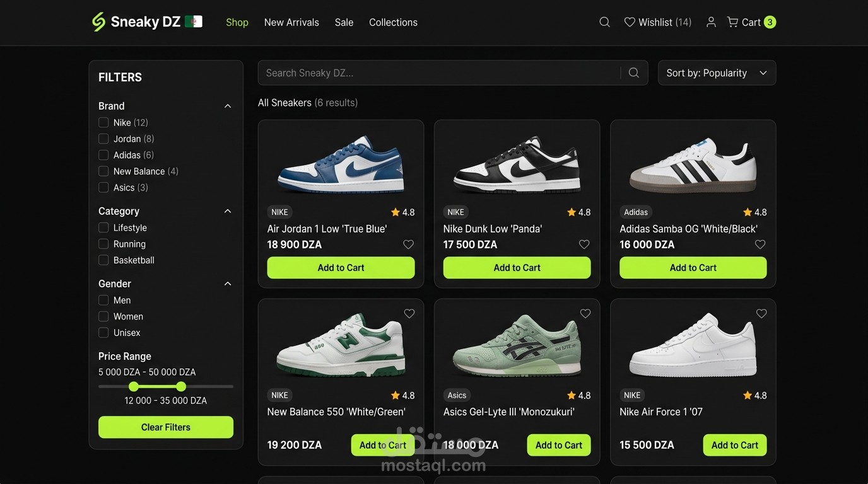The height and width of the screenshot is (484, 868).
Task: Favorite the Asics Gel-Lyte III heart
Action: (585, 313)
